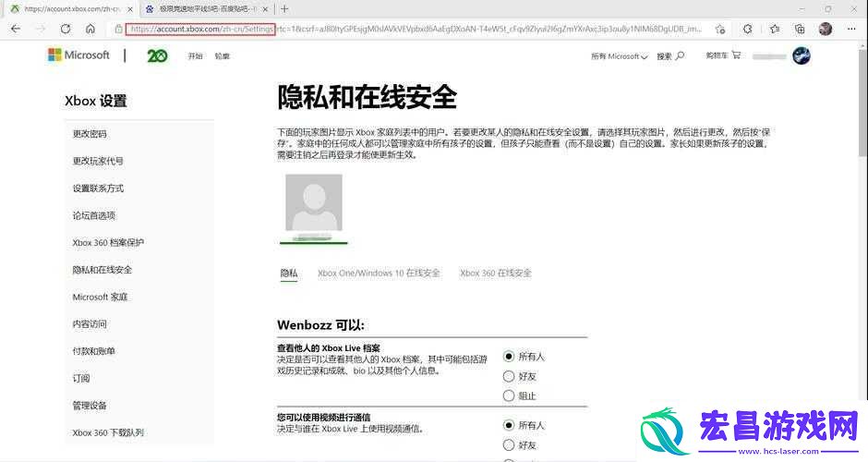
Task: Open 内容访问 in sidebar
Action: [90, 323]
